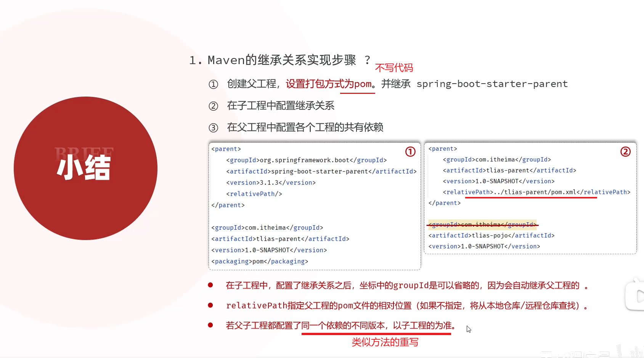Click the 'pom' packaging line
Viewport: 644px width, 358px height.
260,261
